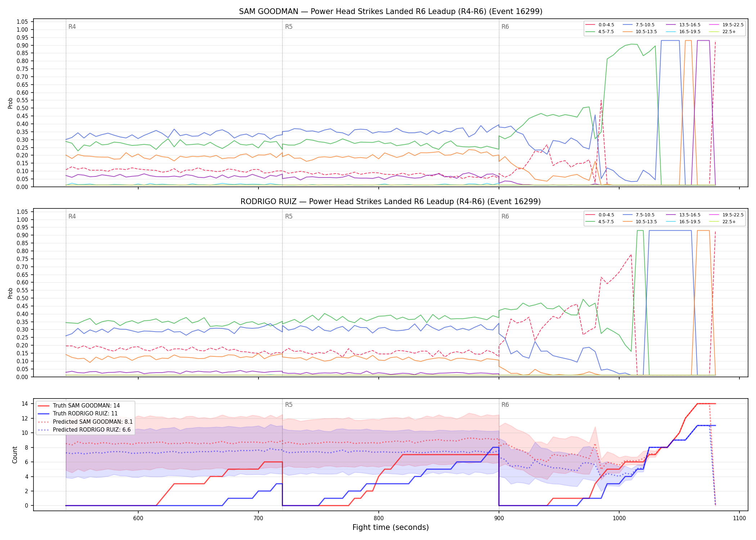Click the Truth RODRIGO RUIZ: 11 legend entry
The width and height of the screenshot is (756, 540).
pyautogui.click(x=78, y=414)
